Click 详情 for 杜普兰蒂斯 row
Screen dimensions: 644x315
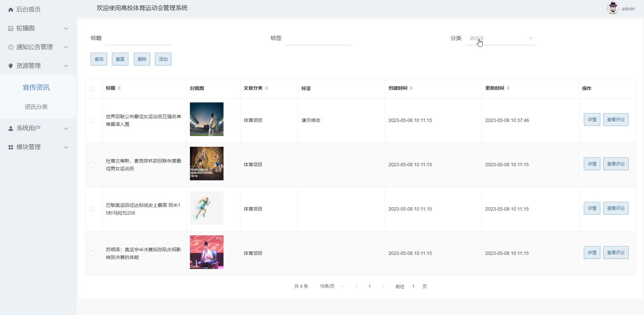click(x=592, y=164)
